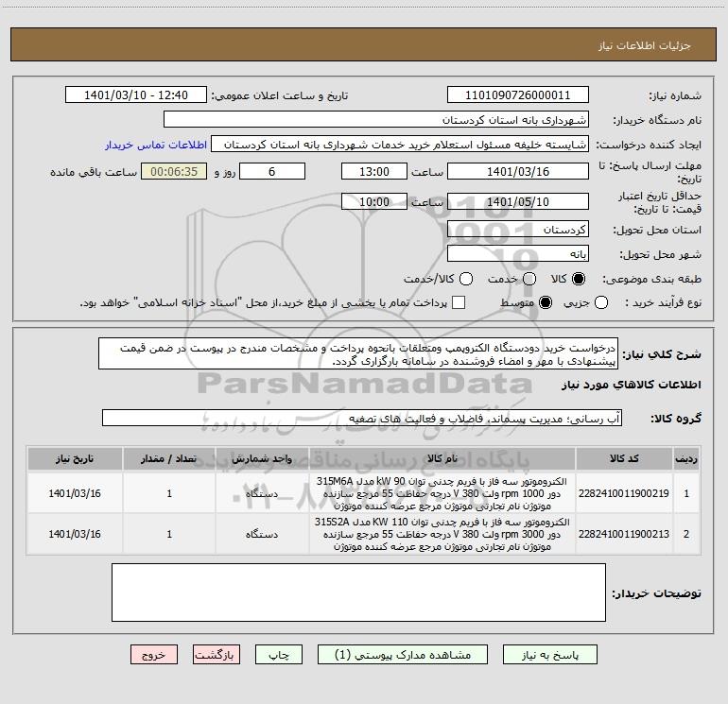Screen dimensions: 728x704
Task: Click the remaining time field 00:06:35
Action: (x=174, y=171)
